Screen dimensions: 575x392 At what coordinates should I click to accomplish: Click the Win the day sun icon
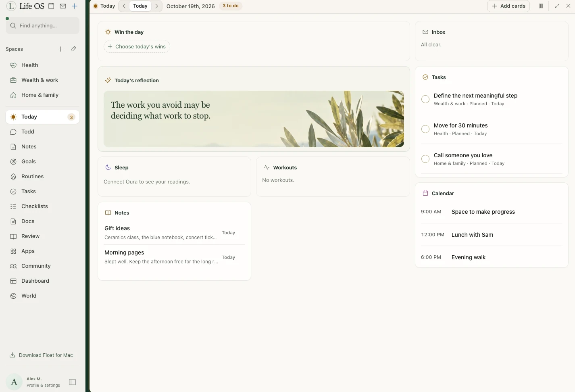tap(108, 32)
